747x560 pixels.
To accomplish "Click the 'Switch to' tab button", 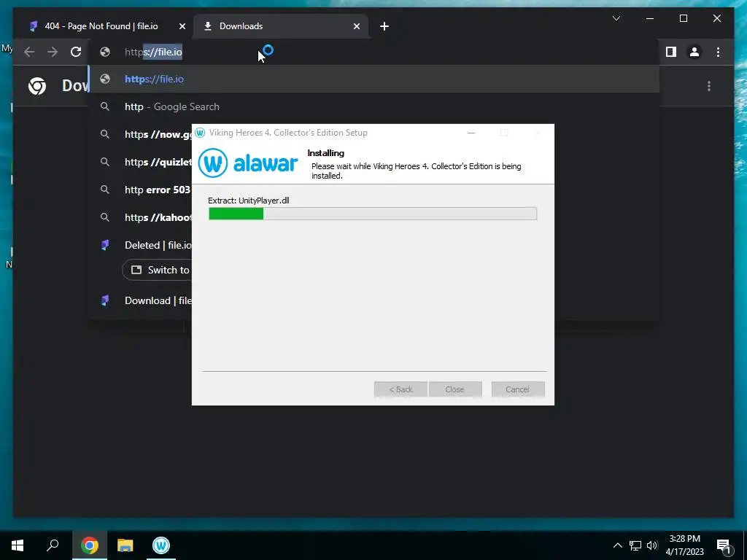I will tap(158, 270).
